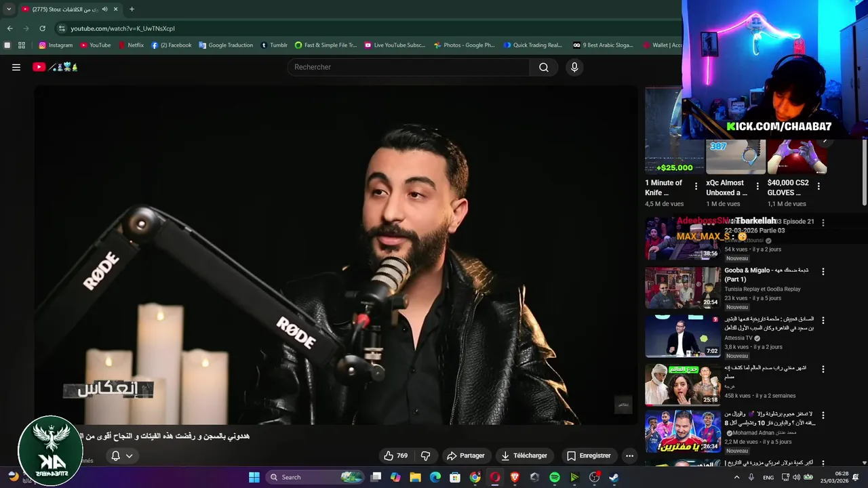Open the YouTube guide hamburger menu

[x=16, y=67]
